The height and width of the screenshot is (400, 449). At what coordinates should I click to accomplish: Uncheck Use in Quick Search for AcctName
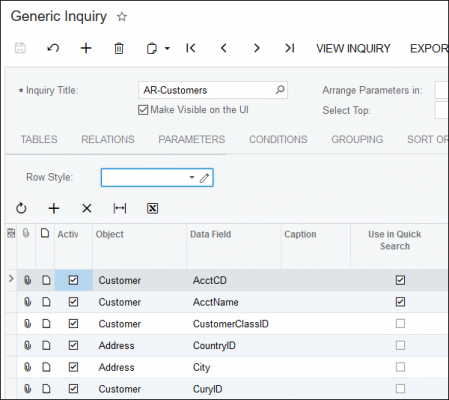[400, 302]
